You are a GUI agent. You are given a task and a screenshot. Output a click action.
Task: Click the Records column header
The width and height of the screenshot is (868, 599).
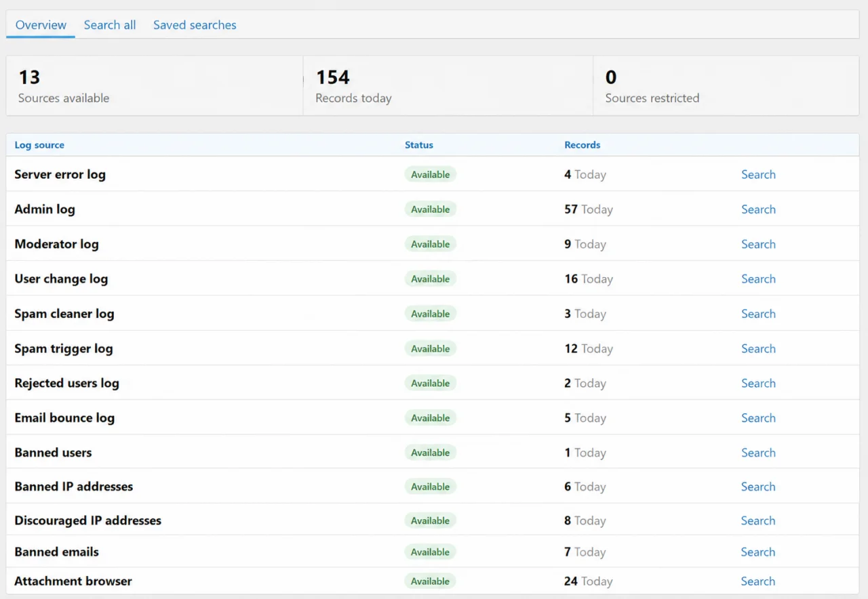[583, 145]
